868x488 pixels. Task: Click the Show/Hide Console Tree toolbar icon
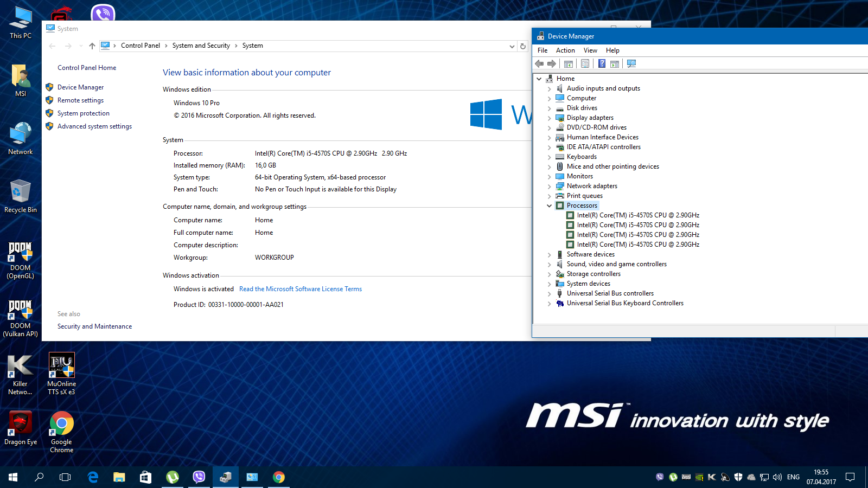pyautogui.click(x=568, y=64)
